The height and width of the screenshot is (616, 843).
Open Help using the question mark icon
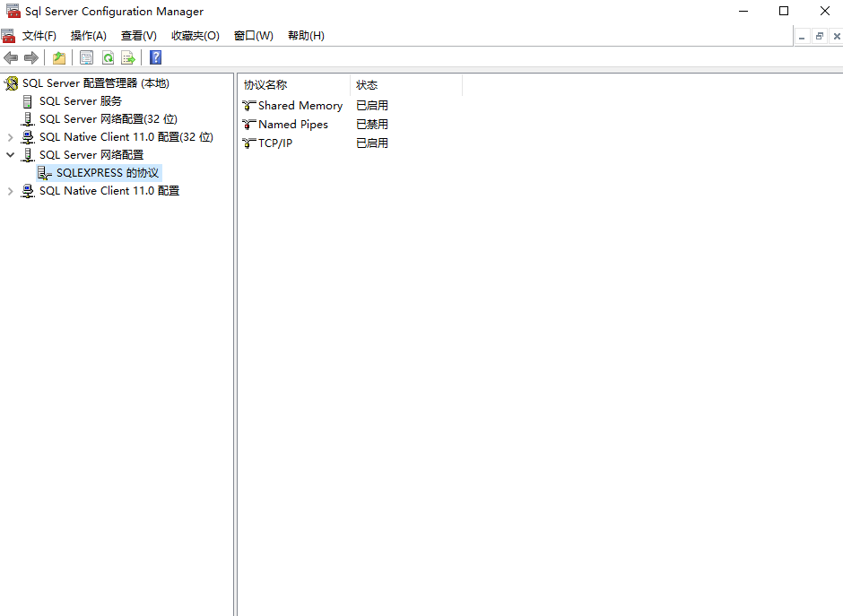pyautogui.click(x=154, y=57)
